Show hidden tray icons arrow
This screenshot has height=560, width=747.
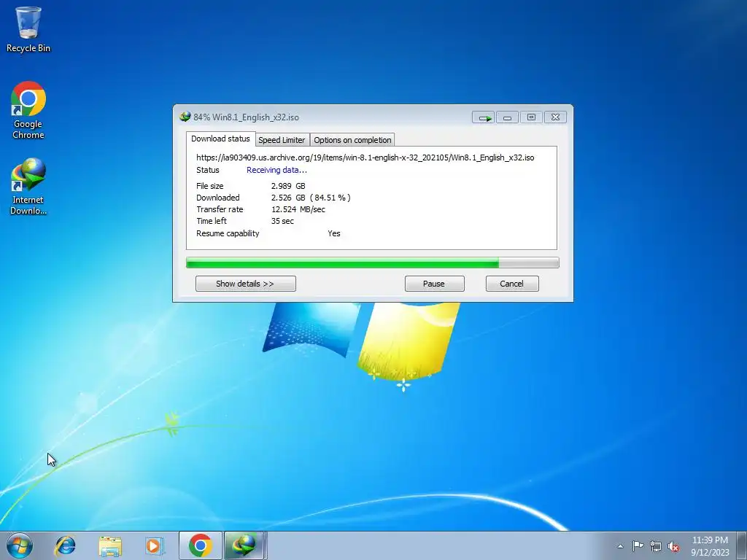[x=620, y=546]
